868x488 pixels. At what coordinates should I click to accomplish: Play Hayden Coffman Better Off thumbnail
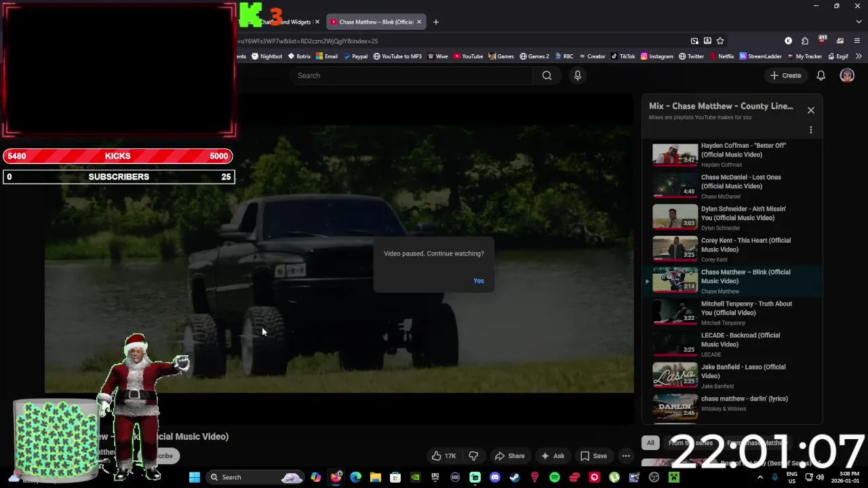[x=675, y=155]
